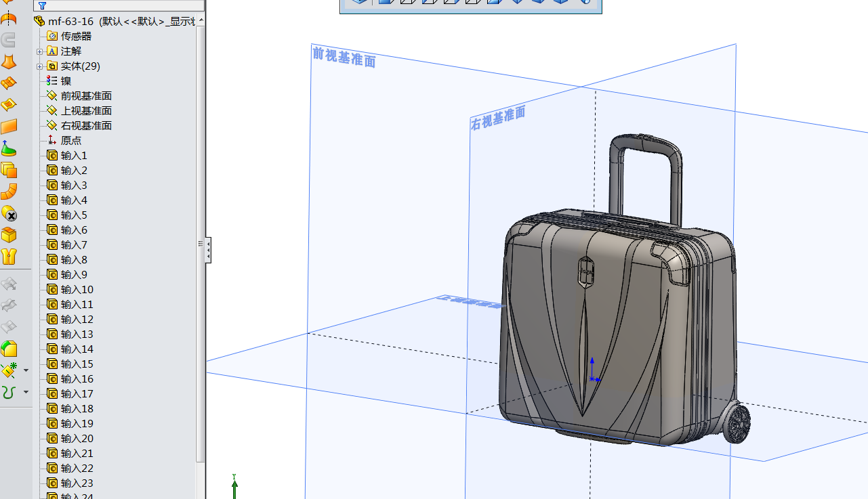Open the green Curves tool
Image resolution: width=868 pixels, height=499 pixels.
(x=9, y=392)
